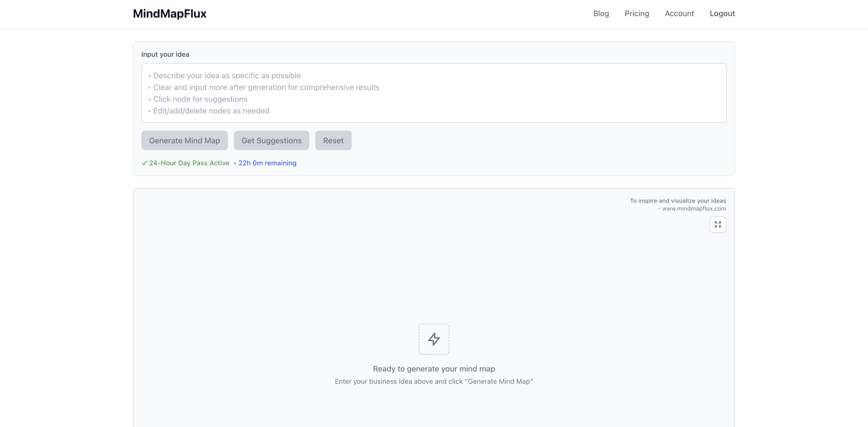Click the 'To inspire and visualize your ideas' text
This screenshot has width=868, height=427.
[678, 201]
